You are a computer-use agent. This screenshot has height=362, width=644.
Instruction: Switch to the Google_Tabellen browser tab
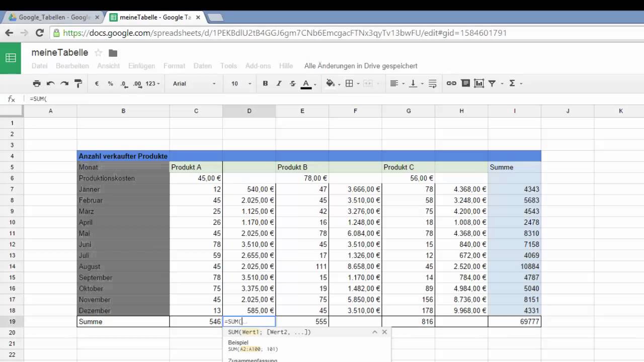click(x=52, y=18)
